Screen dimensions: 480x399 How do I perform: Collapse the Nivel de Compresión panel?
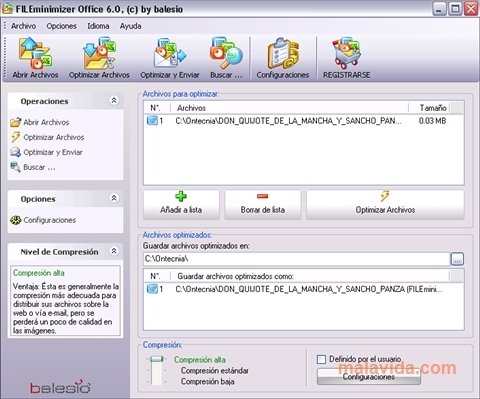click(114, 251)
